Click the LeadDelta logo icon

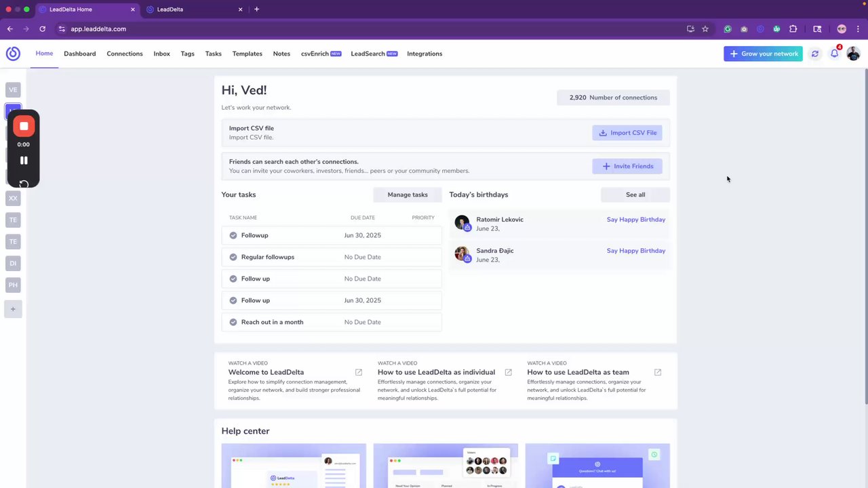pos(13,54)
